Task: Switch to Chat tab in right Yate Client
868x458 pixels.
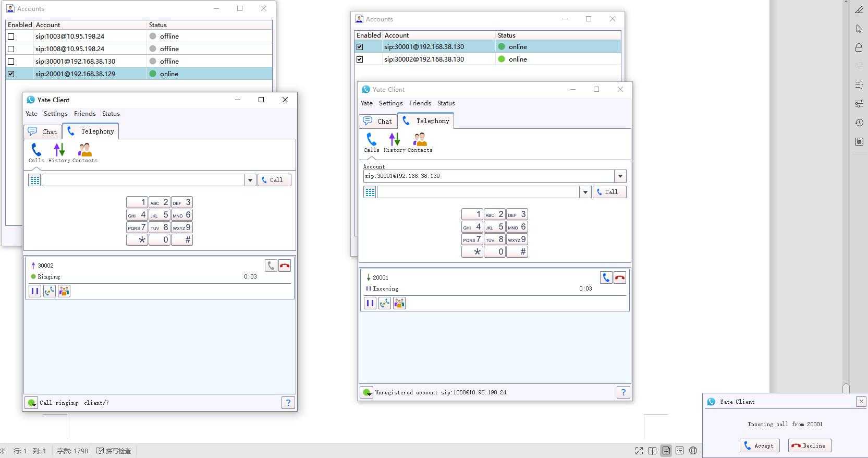Action: click(x=378, y=121)
